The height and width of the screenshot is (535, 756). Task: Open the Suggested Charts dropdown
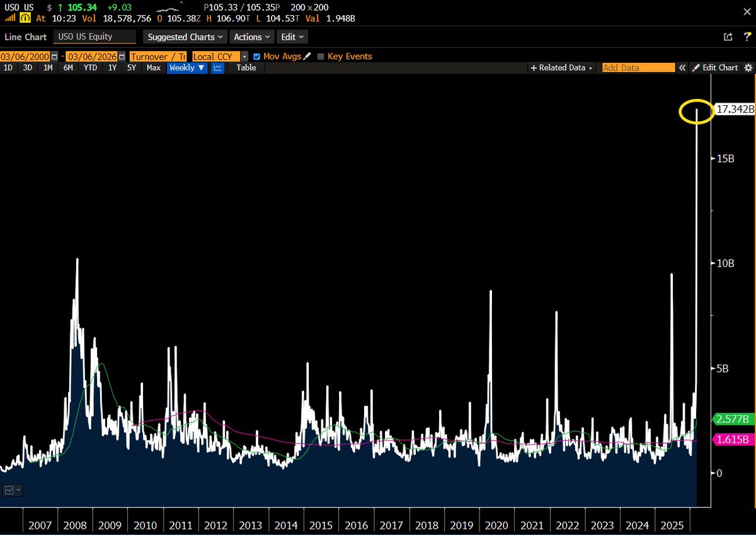[185, 37]
